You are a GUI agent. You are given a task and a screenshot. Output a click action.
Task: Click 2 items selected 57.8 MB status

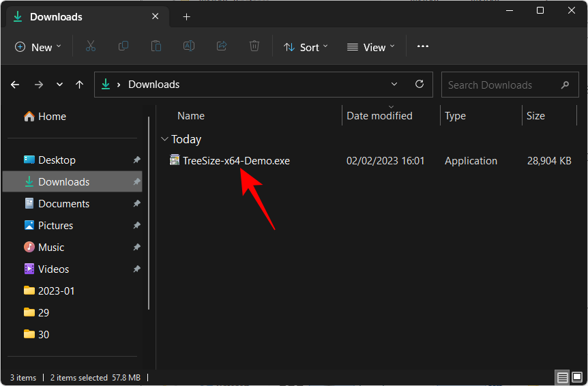[x=95, y=377]
